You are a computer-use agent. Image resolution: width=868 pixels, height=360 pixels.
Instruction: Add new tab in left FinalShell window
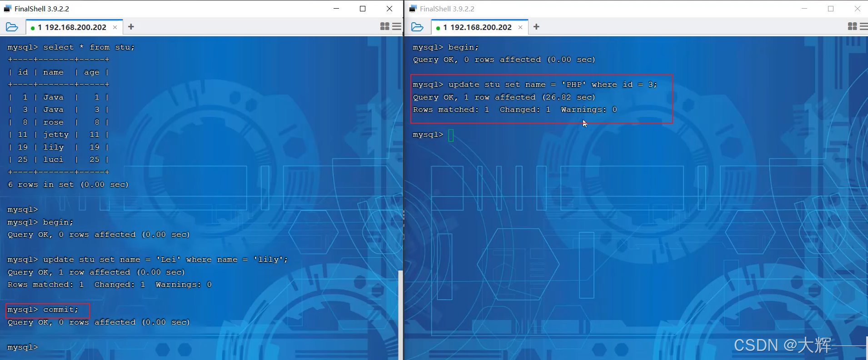click(x=131, y=27)
